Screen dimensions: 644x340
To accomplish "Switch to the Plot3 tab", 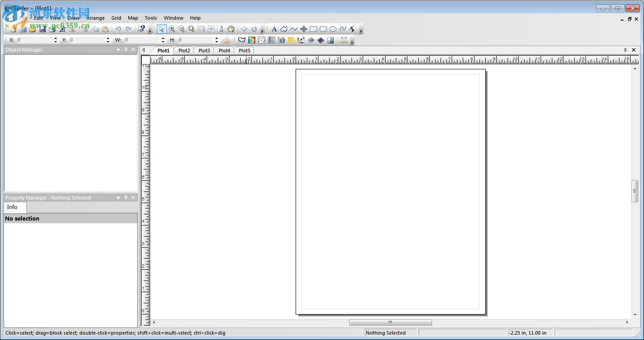I will [x=204, y=51].
